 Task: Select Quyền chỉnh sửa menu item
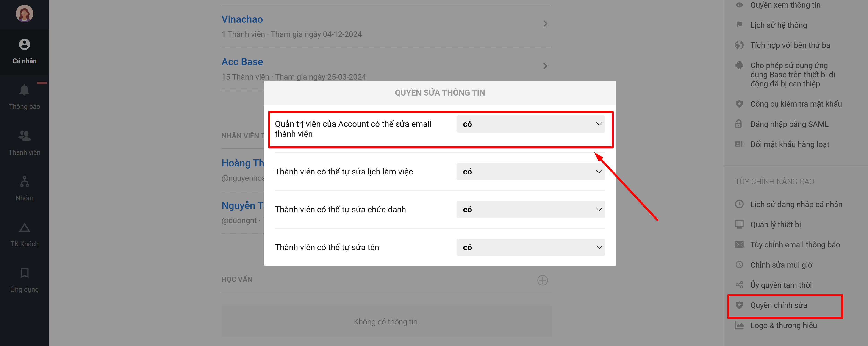point(778,305)
